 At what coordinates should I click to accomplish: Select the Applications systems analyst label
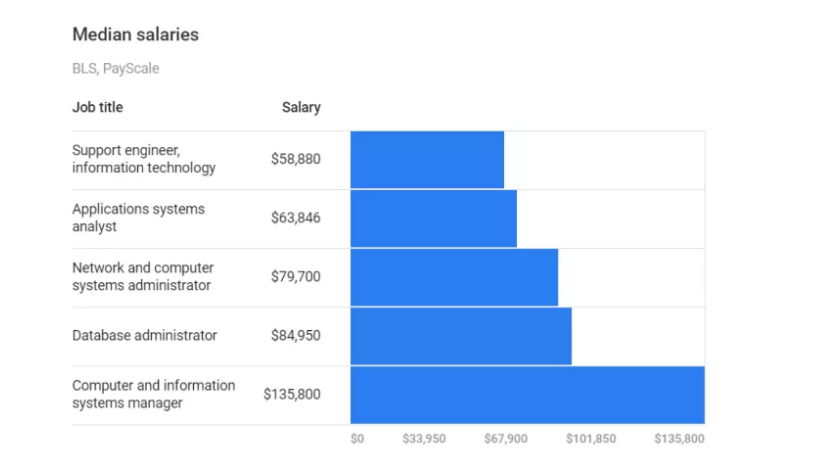point(138,218)
